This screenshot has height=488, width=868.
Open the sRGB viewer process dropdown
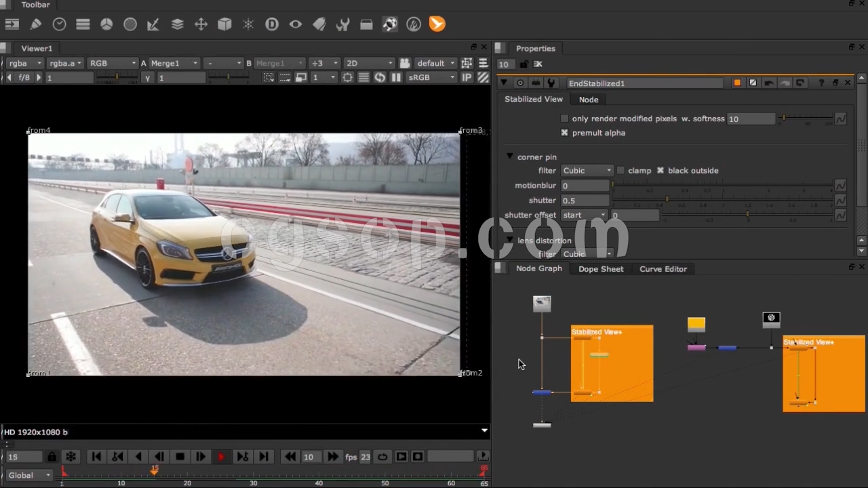click(x=431, y=77)
